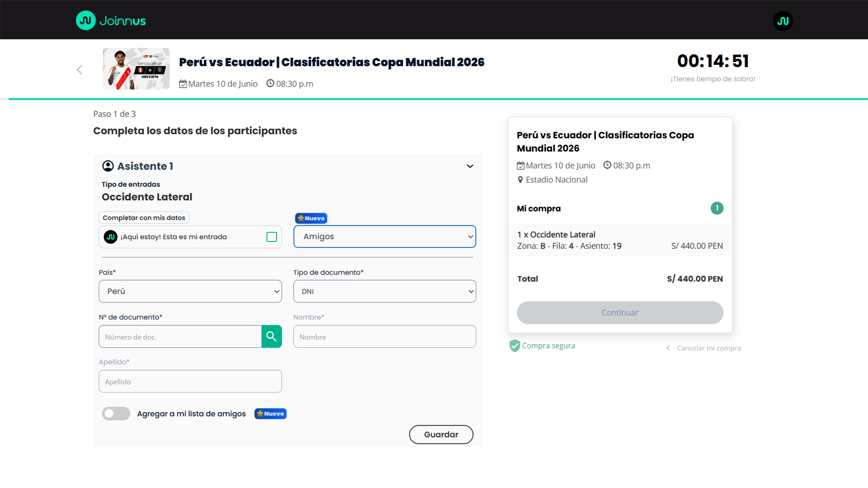Open the user profile avatar icon
Viewport: 868px width, 488px height.
(782, 21)
